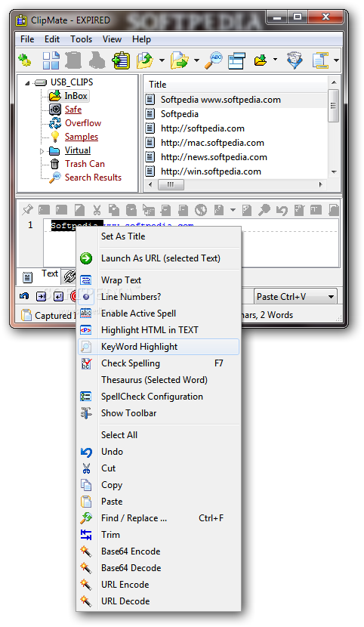Click the blue window panes toolbar icon
Image resolution: width=364 pixels, height=627 pixels.
point(237,61)
